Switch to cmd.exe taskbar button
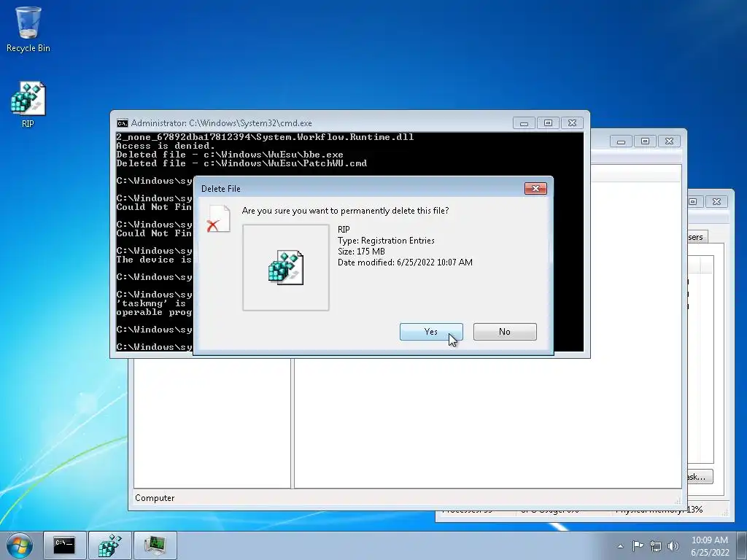Screen dimensions: 747x560 click(64, 545)
